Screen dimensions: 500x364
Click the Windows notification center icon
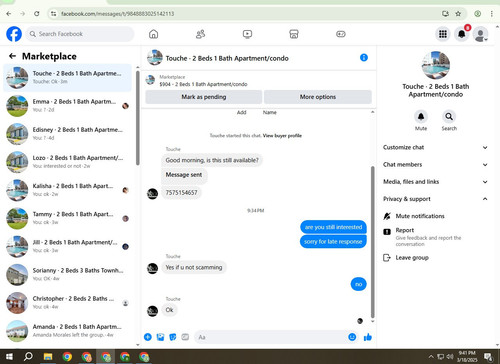pos(489,357)
